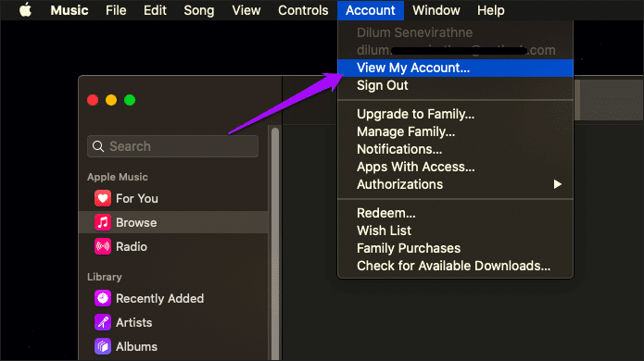
Task: Click the sidebar vertical scrollbar
Action: [275, 244]
